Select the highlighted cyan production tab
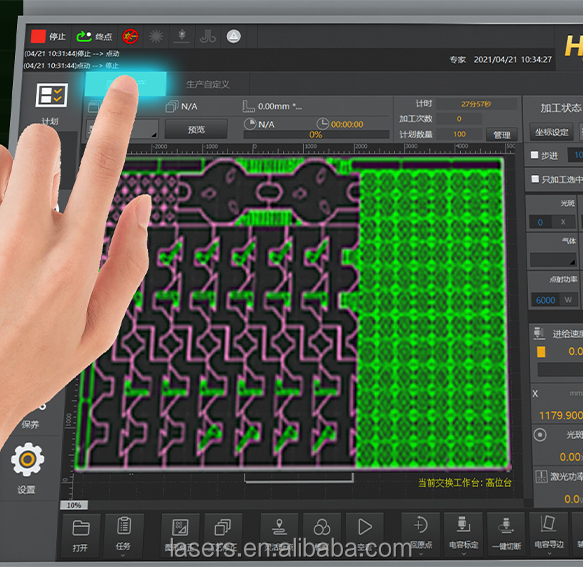This screenshot has width=583, height=567. [126, 84]
